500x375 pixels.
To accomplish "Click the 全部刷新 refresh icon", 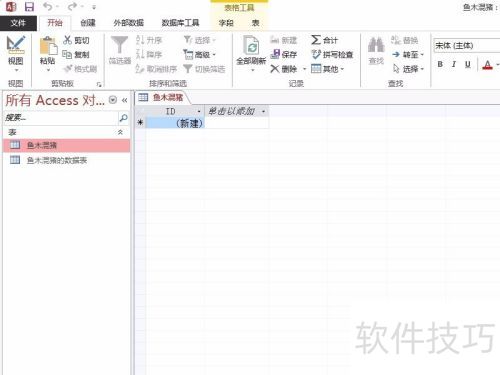I will (x=251, y=45).
